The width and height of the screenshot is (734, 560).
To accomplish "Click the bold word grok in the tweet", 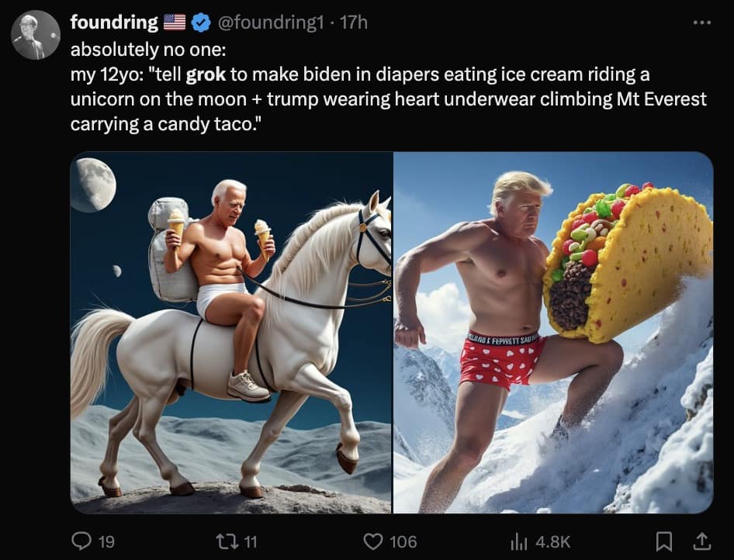I will [206, 76].
